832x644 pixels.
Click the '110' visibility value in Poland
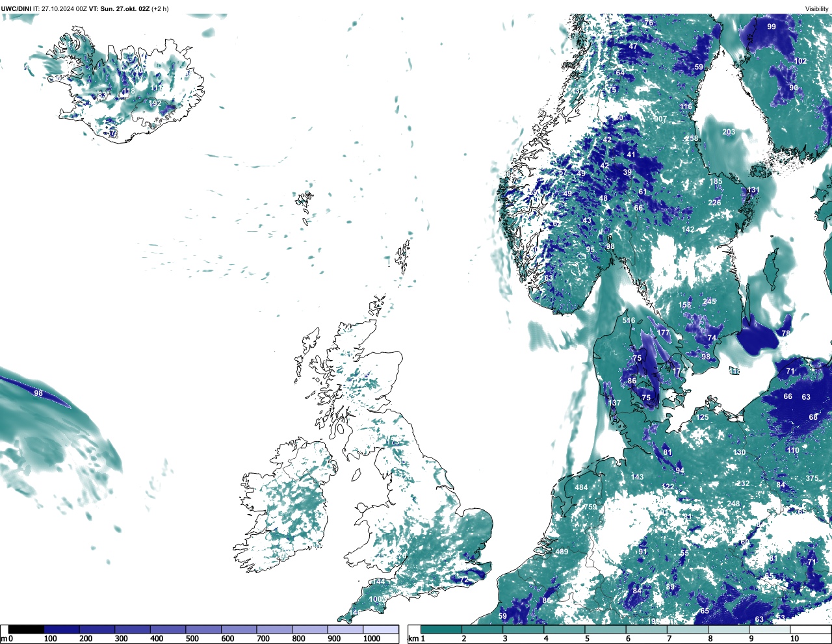click(x=793, y=450)
